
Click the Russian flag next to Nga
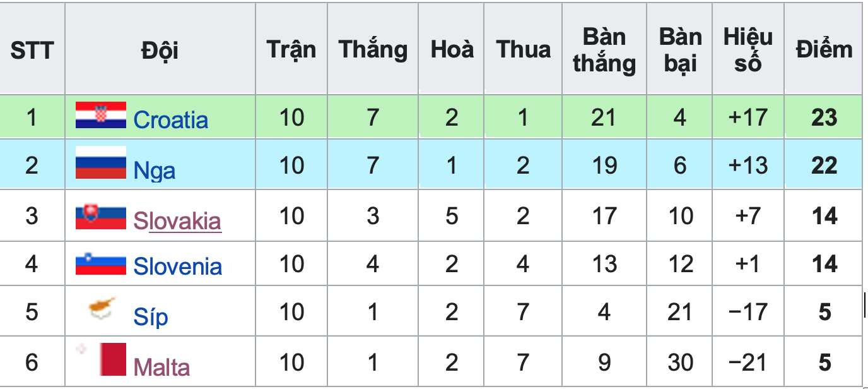point(101,163)
